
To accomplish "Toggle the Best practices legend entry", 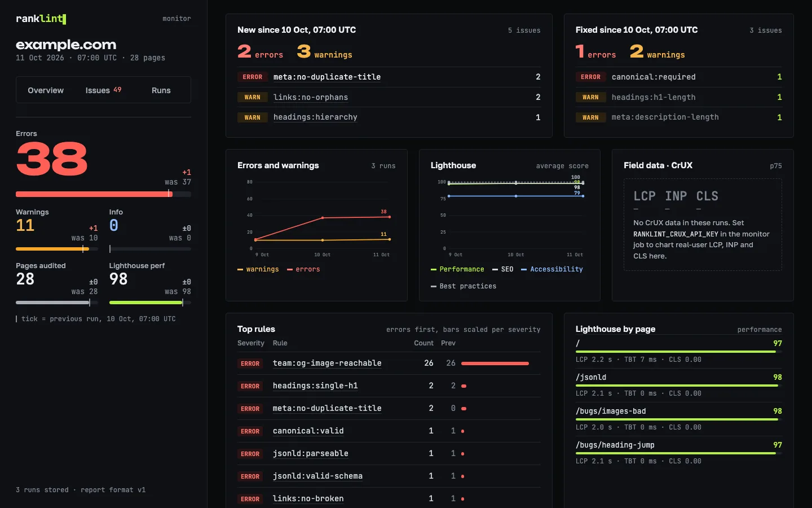I will (x=464, y=286).
